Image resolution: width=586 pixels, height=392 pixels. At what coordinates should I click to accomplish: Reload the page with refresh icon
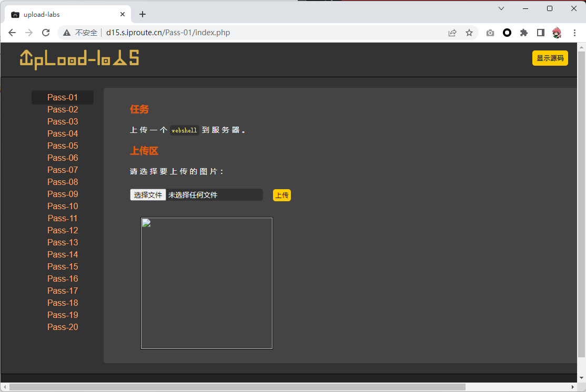click(46, 33)
